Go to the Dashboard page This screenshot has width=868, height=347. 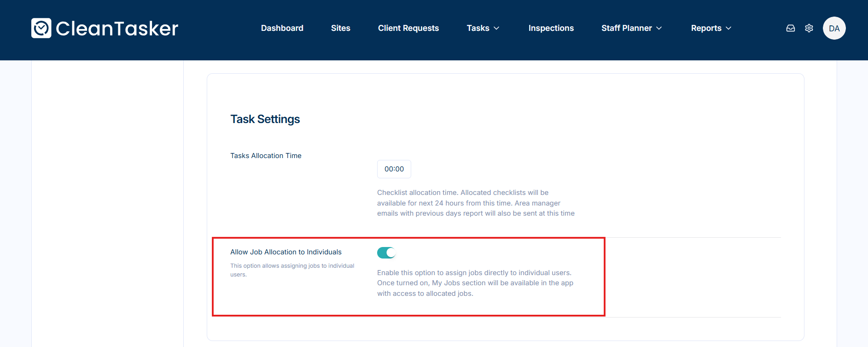click(x=282, y=28)
